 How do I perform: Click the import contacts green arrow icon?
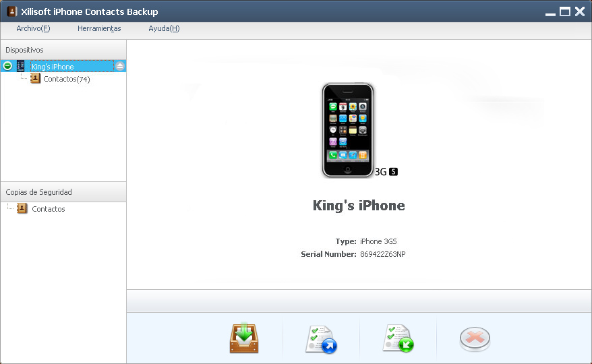point(398,338)
